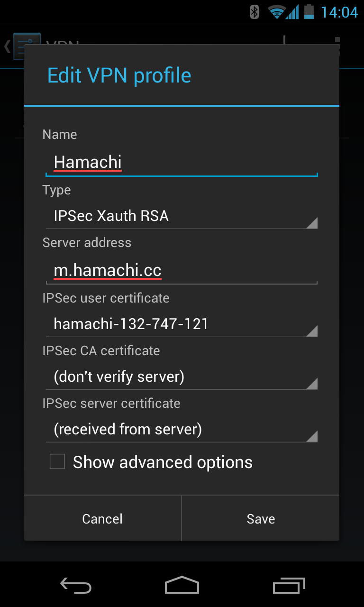Screen dimensions: 364x607
Task: Tap the mobile signal strength icon
Action: tap(292, 12)
